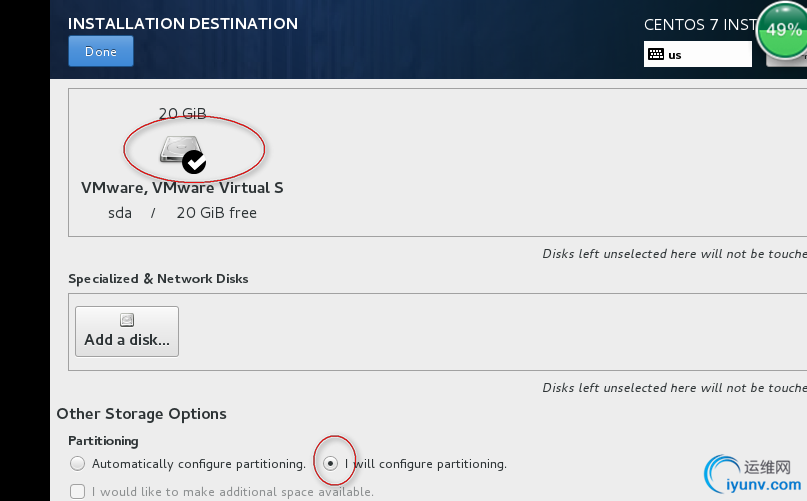Click the 49% progress indicator
Image resolution: width=807 pixels, height=501 pixels.
pos(783,30)
